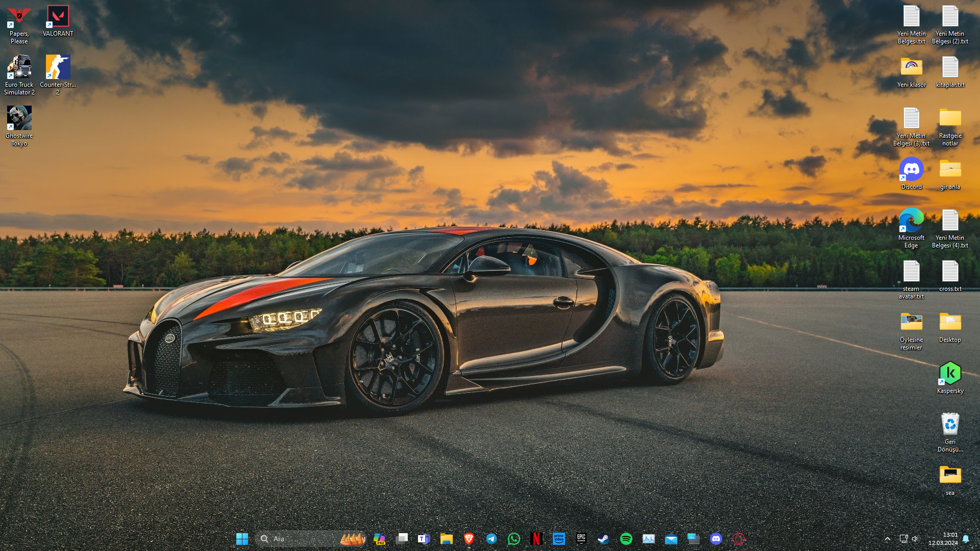Open Spotify from the taskbar
This screenshot has height=551, width=980.
[626, 539]
